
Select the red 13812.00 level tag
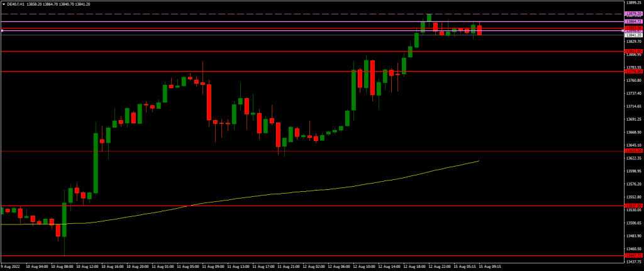coord(633,51)
